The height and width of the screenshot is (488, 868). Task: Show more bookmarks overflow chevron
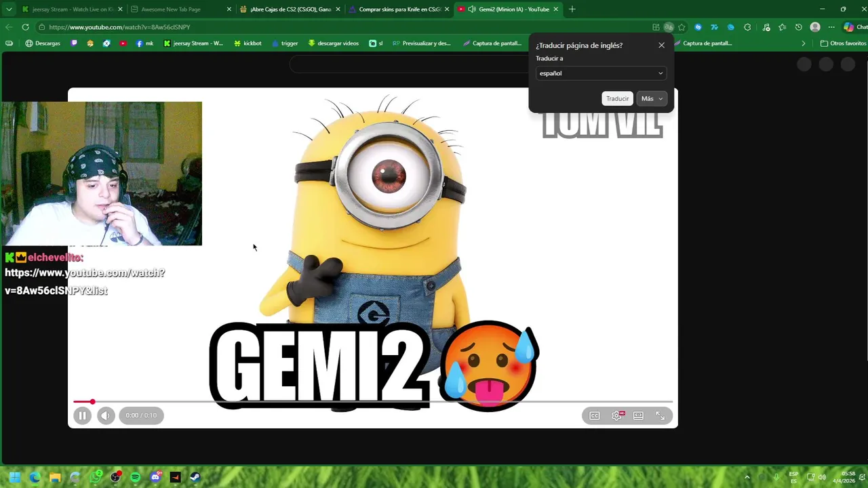804,43
